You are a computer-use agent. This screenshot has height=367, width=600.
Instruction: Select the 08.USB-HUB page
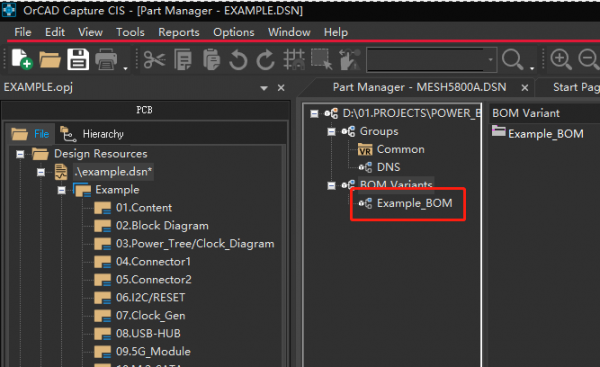pos(148,334)
